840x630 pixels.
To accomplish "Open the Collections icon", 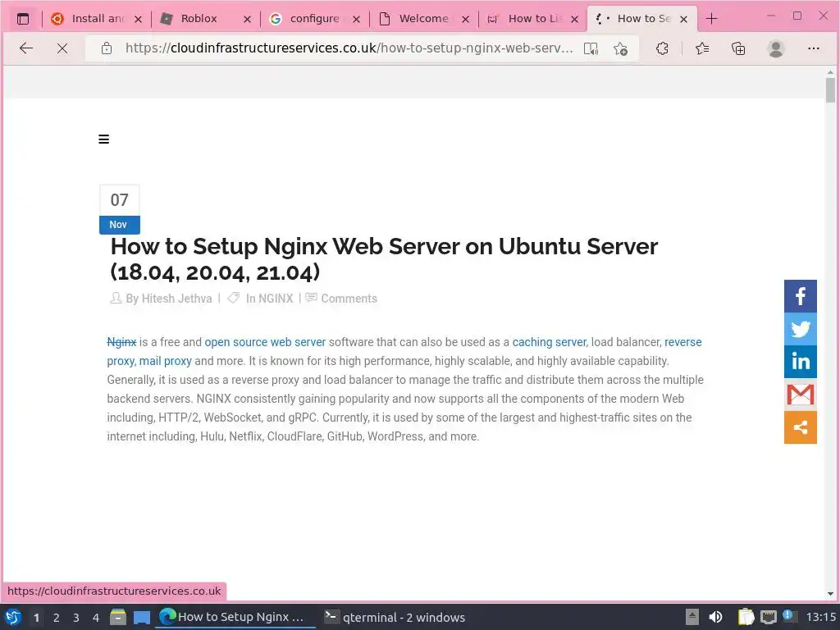I will [738, 48].
